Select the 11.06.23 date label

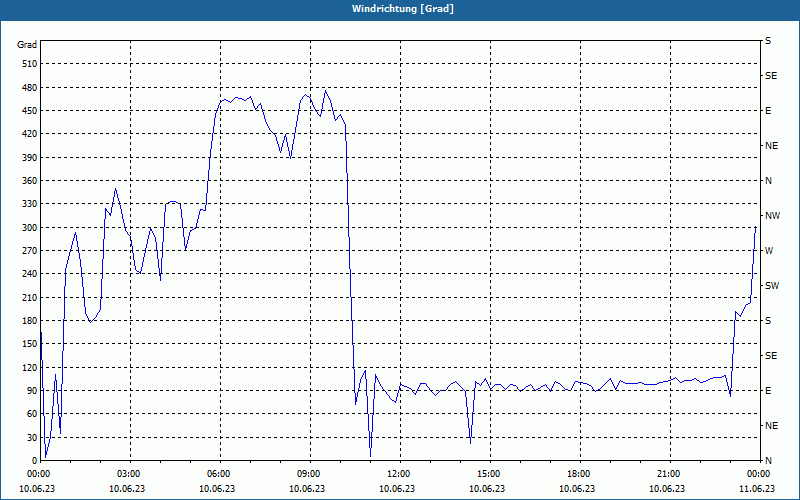click(x=757, y=489)
